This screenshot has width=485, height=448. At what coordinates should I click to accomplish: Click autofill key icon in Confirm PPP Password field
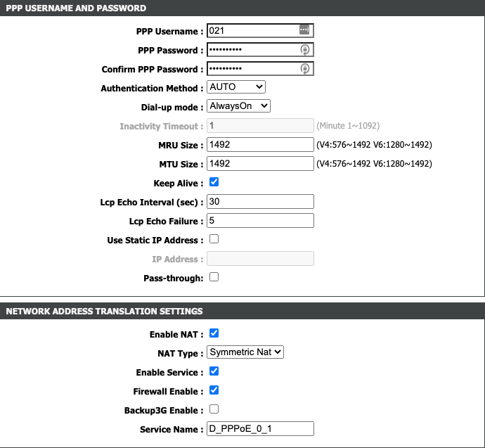pos(305,69)
